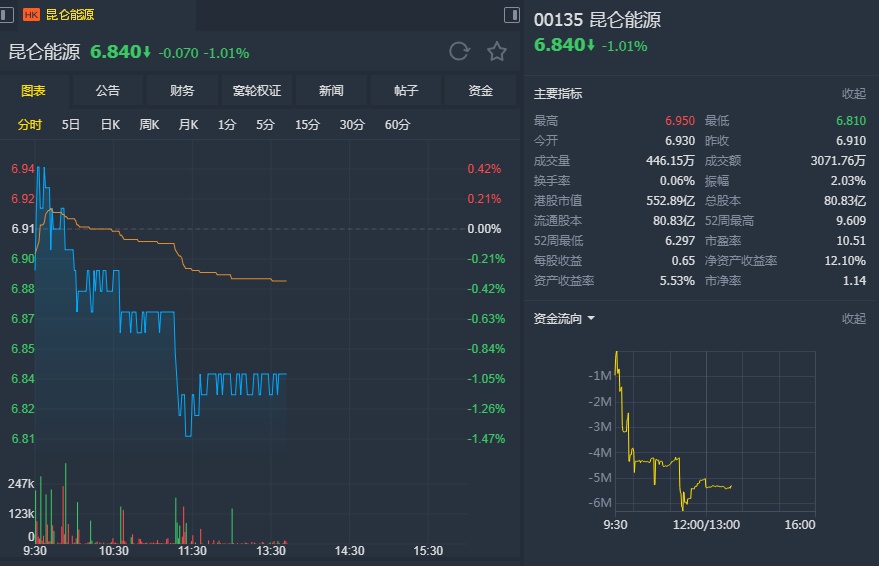
Task: Open the 窝轮权证 tab
Action: pyautogui.click(x=257, y=91)
